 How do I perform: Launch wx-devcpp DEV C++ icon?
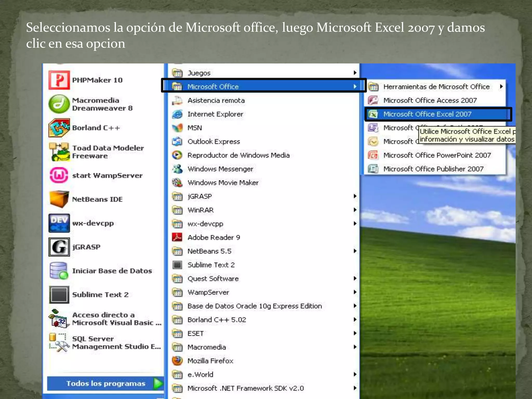click(x=59, y=223)
